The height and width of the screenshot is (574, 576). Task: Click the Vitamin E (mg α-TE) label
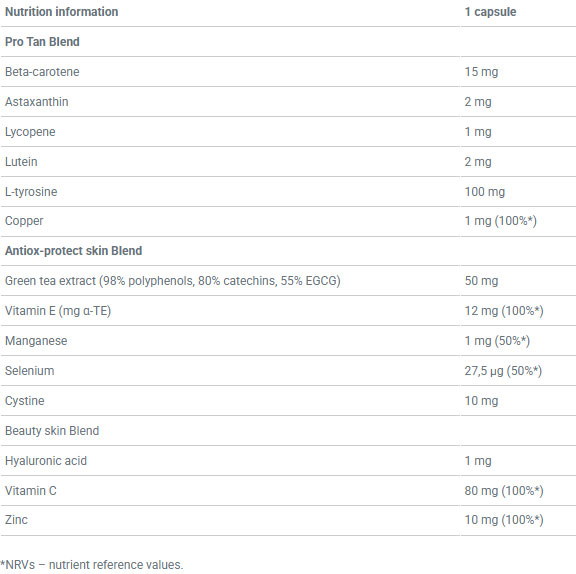tap(58, 311)
